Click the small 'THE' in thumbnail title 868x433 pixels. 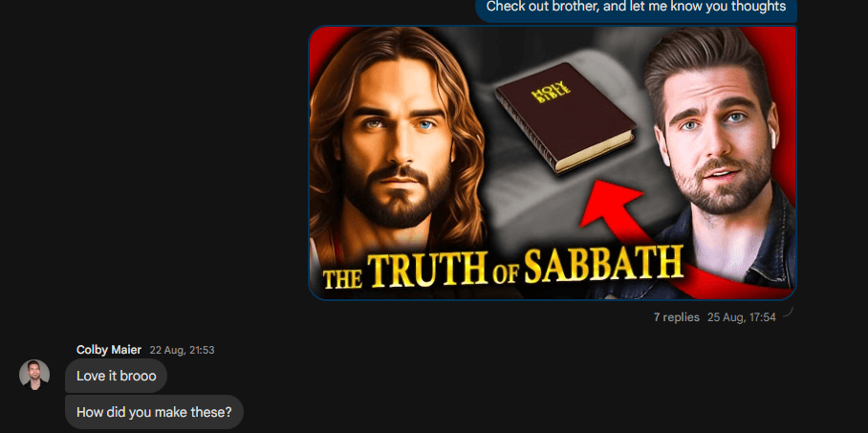tap(341, 278)
